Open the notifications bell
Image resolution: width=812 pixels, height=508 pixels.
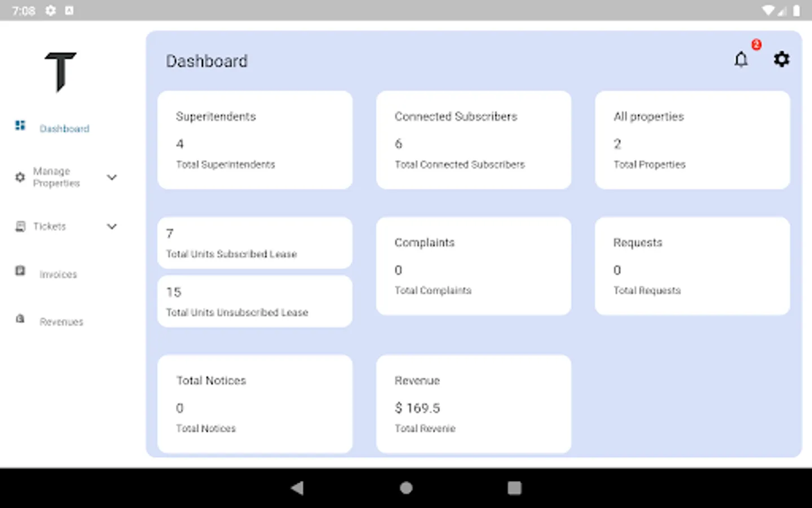(741, 59)
